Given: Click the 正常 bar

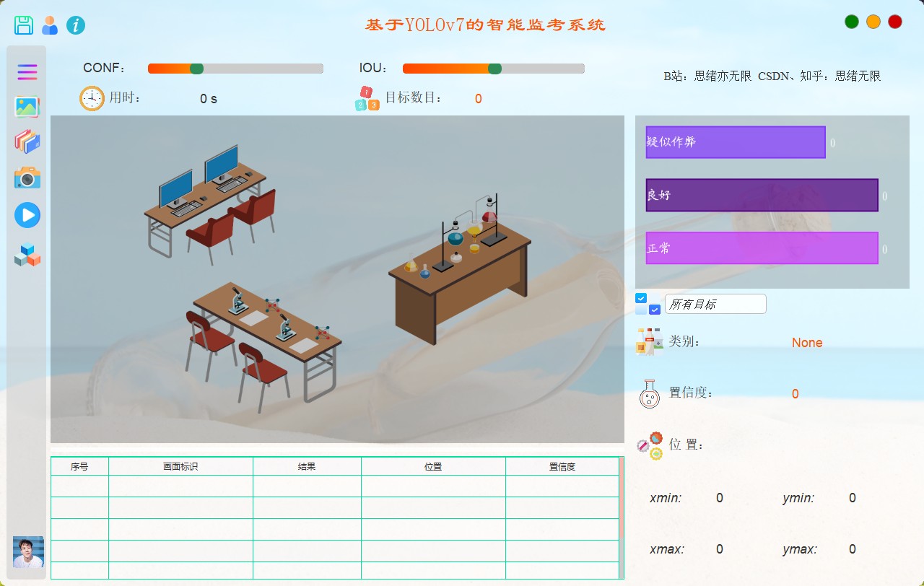Looking at the screenshot, I should [x=762, y=248].
